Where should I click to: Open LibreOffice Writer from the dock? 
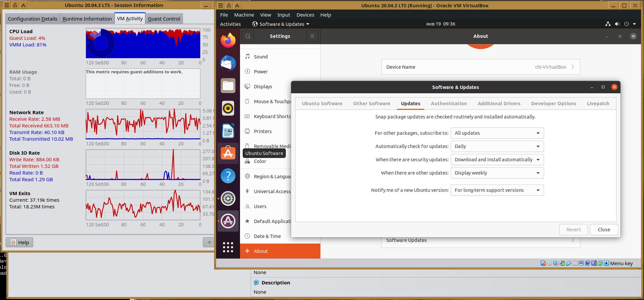pyautogui.click(x=228, y=131)
